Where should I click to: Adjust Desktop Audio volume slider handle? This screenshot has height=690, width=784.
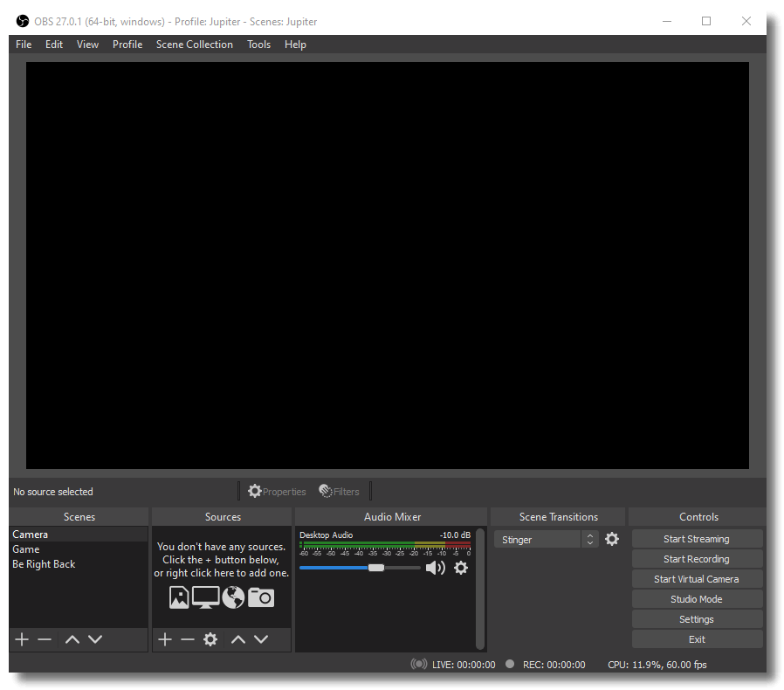pos(376,568)
